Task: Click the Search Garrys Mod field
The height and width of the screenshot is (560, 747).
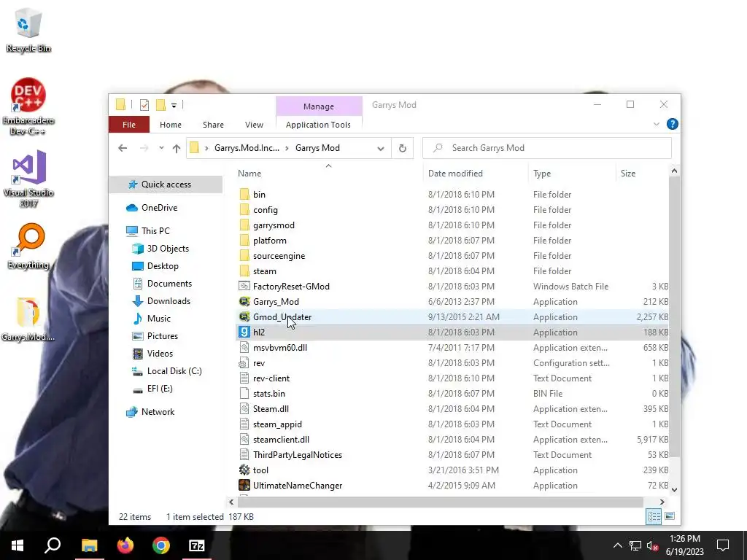Action: point(547,148)
